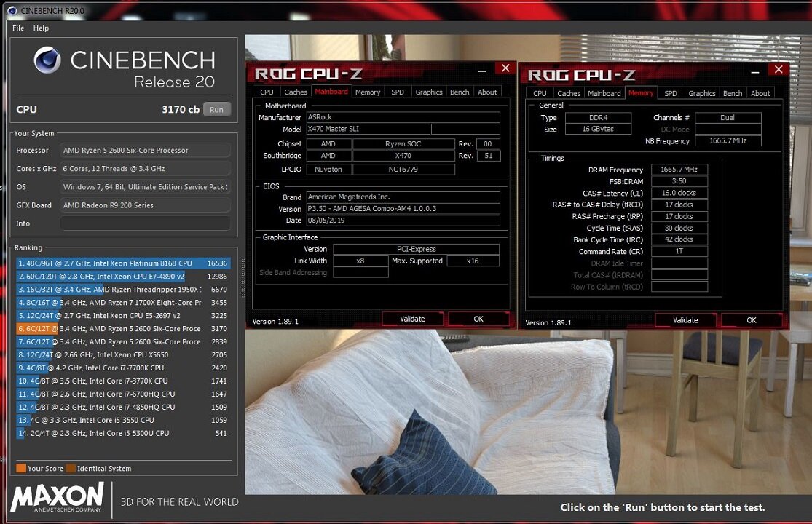Viewport: 812px width, 524px height.
Task: Click OK in the Memory CPU-Z window
Action: (752, 320)
